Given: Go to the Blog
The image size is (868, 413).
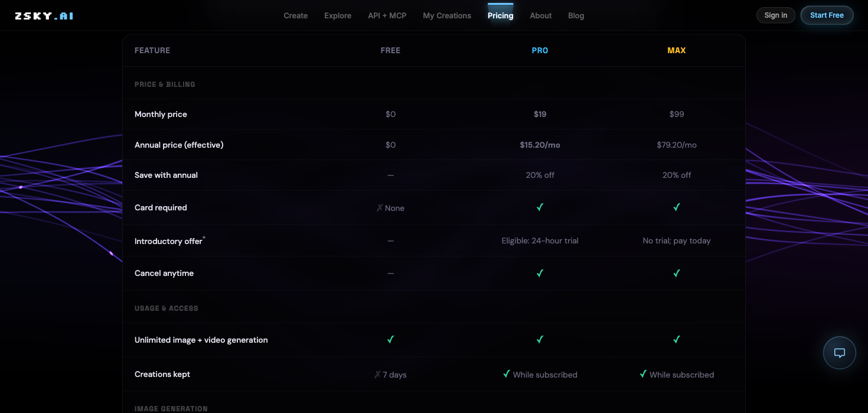Looking at the screenshot, I should (x=576, y=16).
